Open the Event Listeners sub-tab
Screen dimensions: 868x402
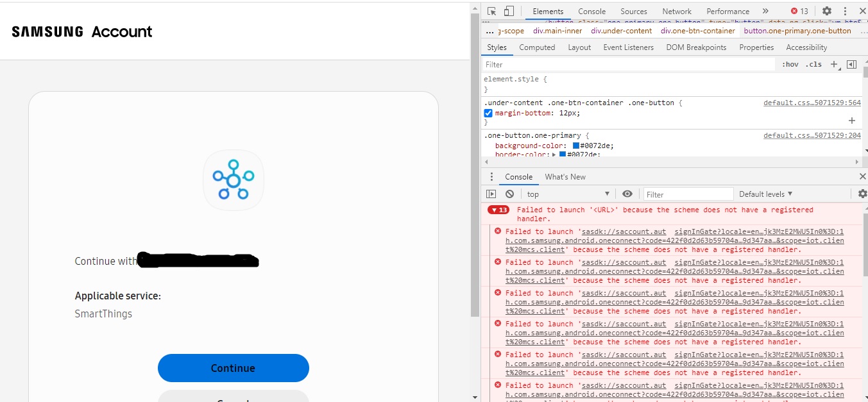tap(629, 47)
